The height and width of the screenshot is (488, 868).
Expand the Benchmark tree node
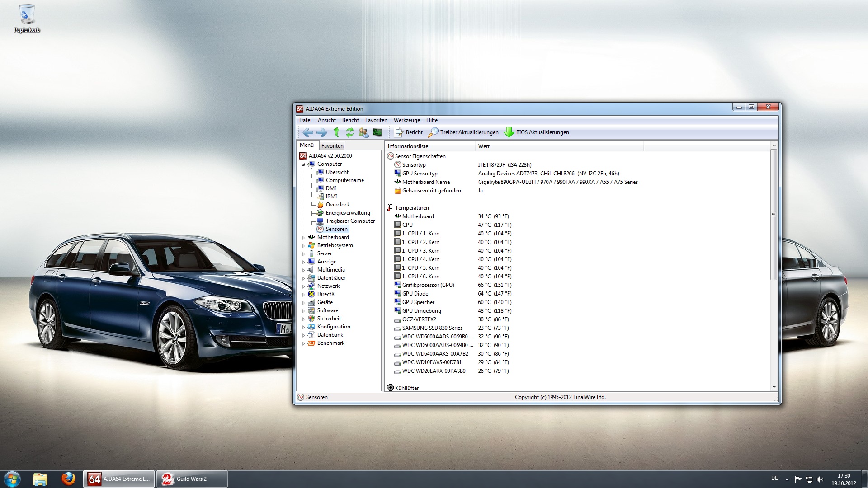point(304,343)
